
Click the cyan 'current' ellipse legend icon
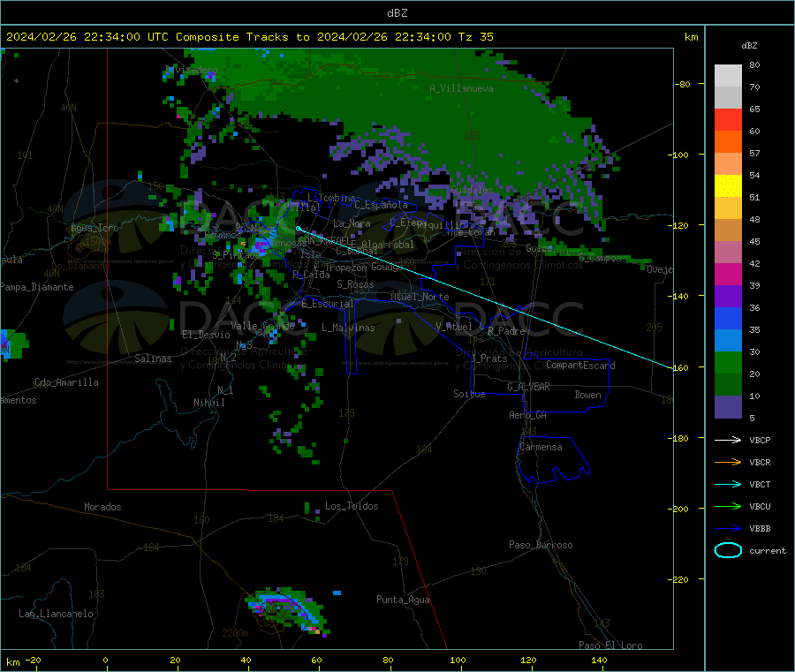coord(728,550)
